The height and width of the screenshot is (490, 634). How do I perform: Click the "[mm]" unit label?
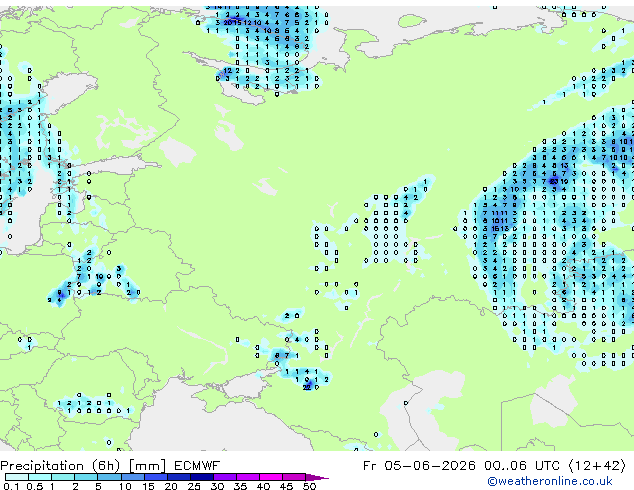pyautogui.click(x=147, y=466)
